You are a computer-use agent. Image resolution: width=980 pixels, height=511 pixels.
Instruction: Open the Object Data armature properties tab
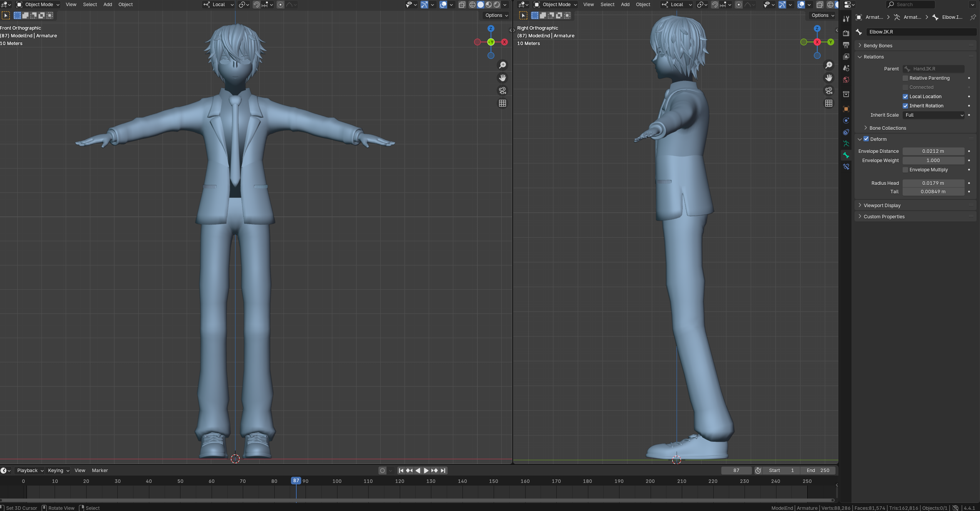(x=846, y=144)
